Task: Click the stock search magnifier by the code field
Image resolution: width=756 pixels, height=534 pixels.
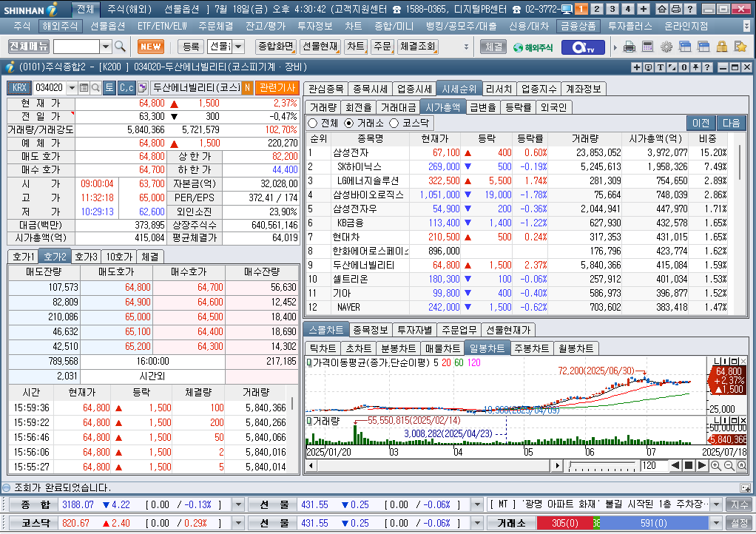Action: [95, 88]
